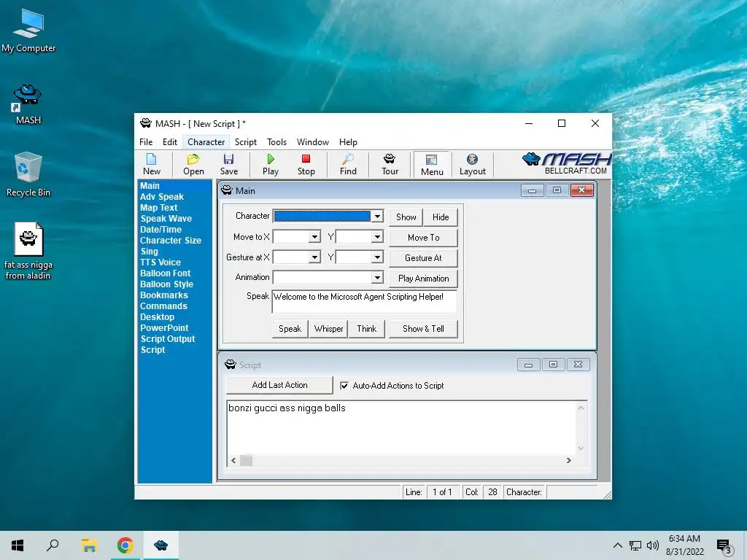The height and width of the screenshot is (560, 747).
Task: Select Map Text in the sidebar
Action: (158, 208)
